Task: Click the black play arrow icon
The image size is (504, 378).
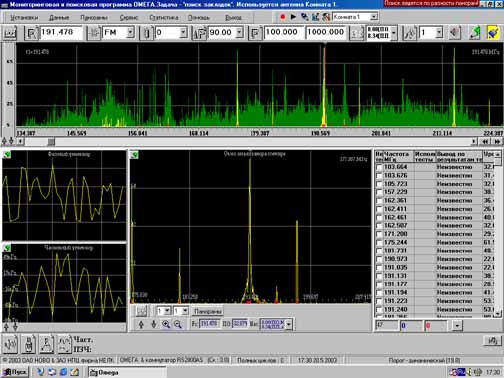Action: tap(293, 17)
